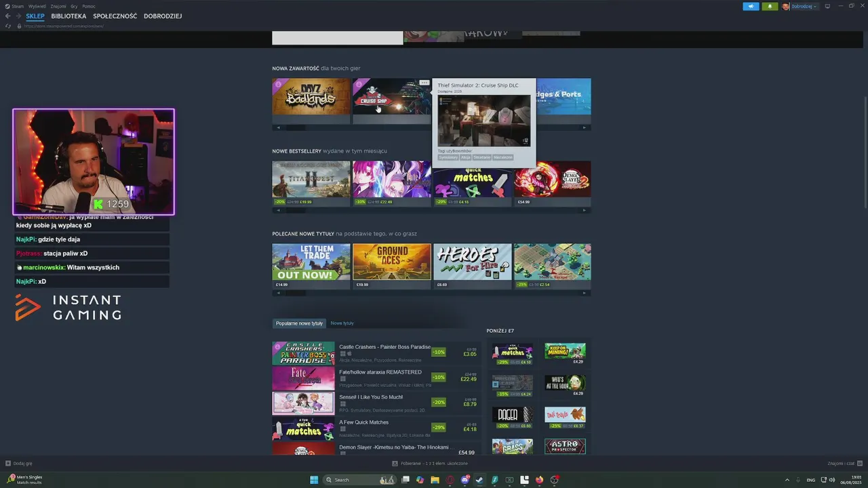Open the Znajomi menu
The image size is (868, 488).
pyautogui.click(x=58, y=6)
